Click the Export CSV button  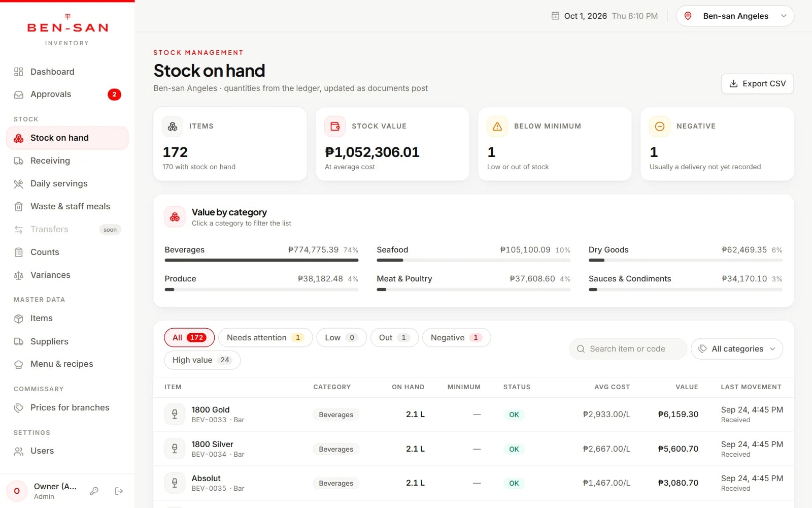[x=757, y=84]
